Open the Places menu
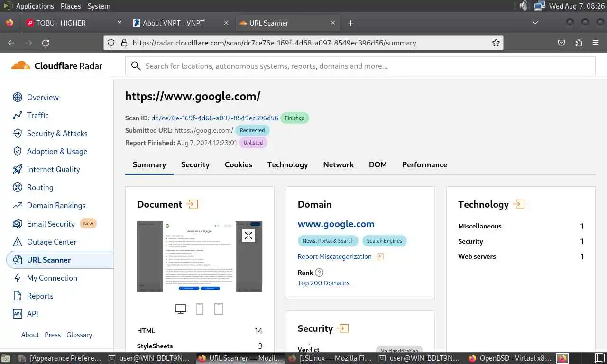This screenshot has height=364, width=607. click(71, 6)
